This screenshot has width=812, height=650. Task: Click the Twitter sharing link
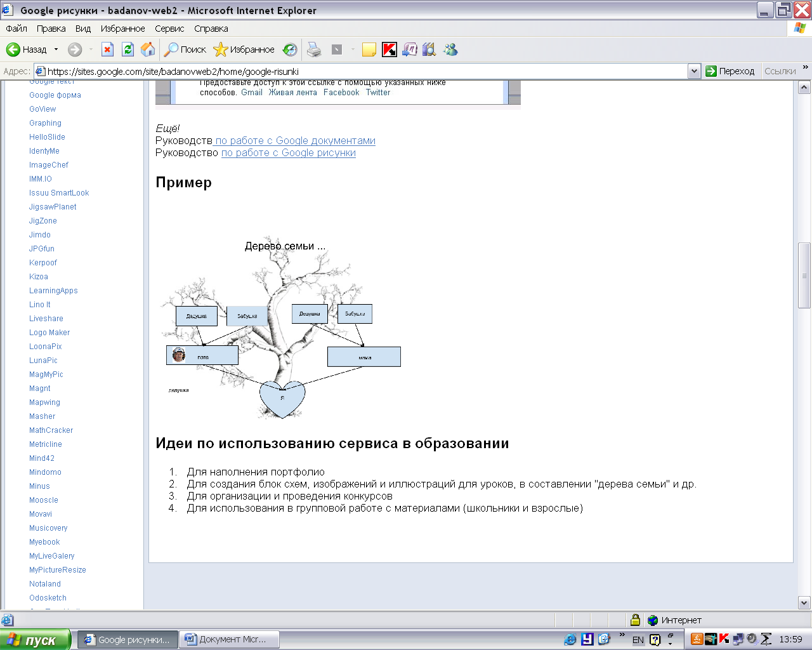[x=378, y=93]
